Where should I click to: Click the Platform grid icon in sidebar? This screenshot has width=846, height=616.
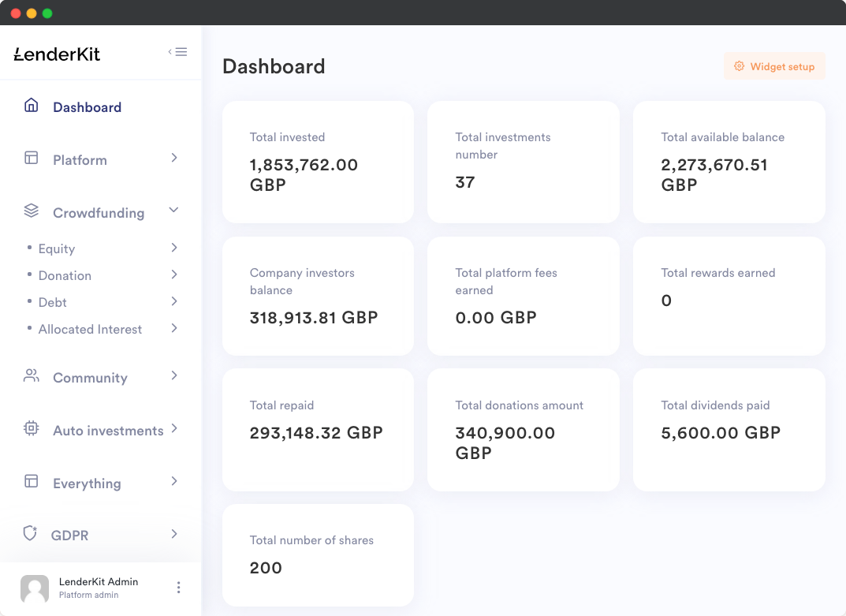[x=30, y=157]
